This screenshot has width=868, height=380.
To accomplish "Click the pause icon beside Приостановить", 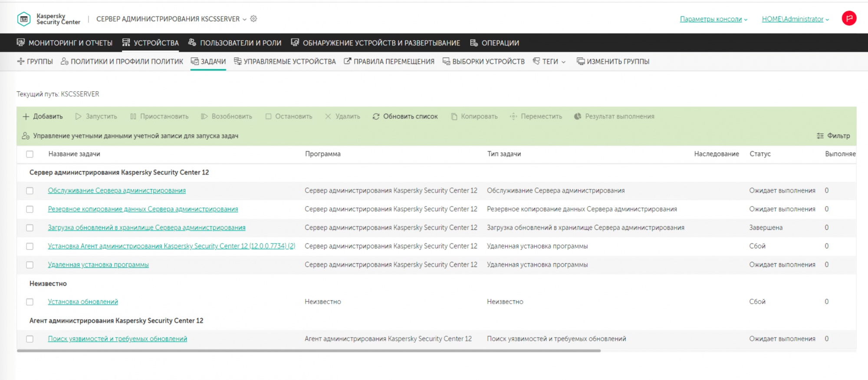I will point(133,116).
